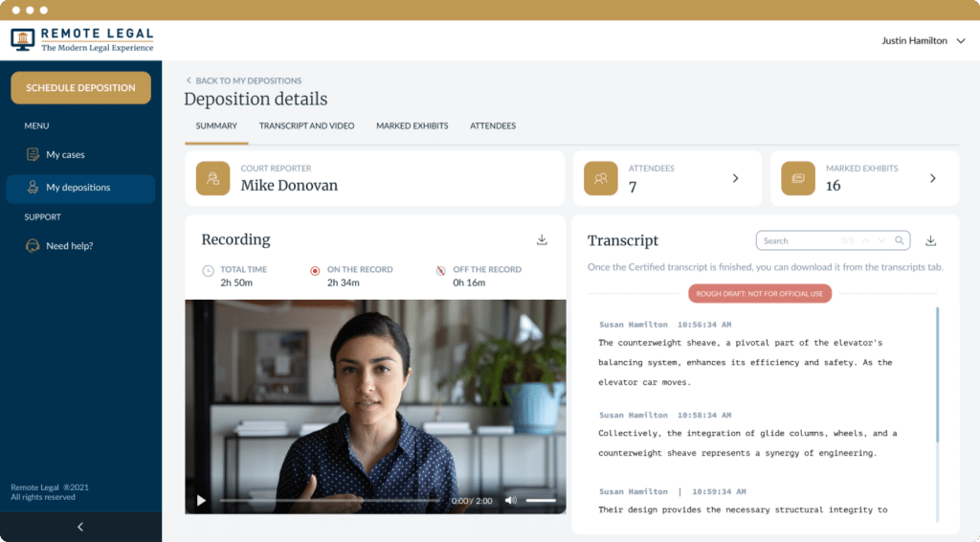
Task: Click Schedule Deposition button
Action: pos(80,88)
